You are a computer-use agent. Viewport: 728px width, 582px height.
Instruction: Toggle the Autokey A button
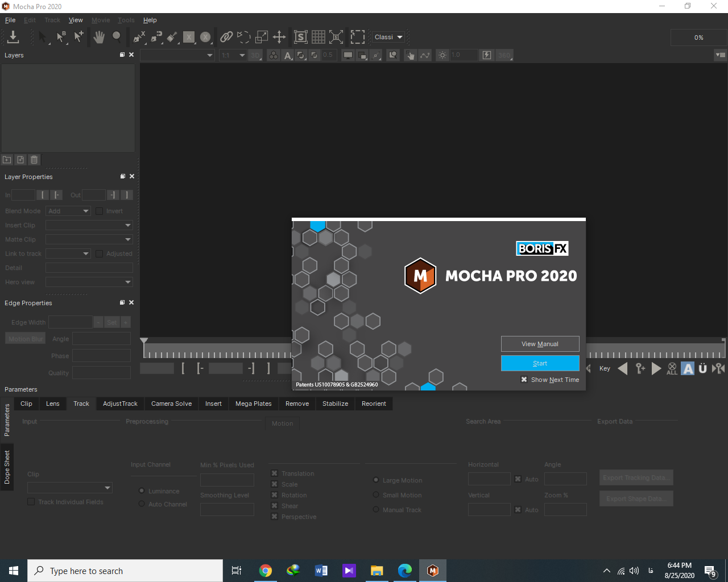[688, 368]
